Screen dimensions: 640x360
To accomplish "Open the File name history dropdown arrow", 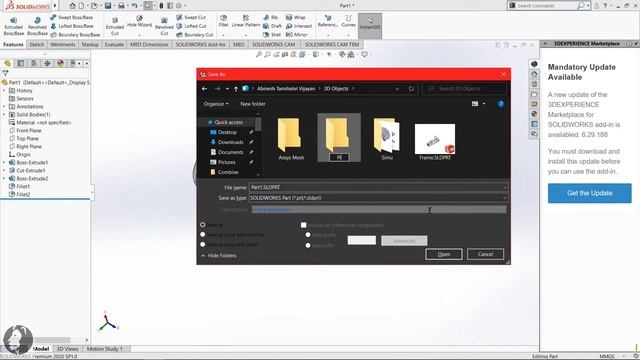I will (x=505, y=187).
